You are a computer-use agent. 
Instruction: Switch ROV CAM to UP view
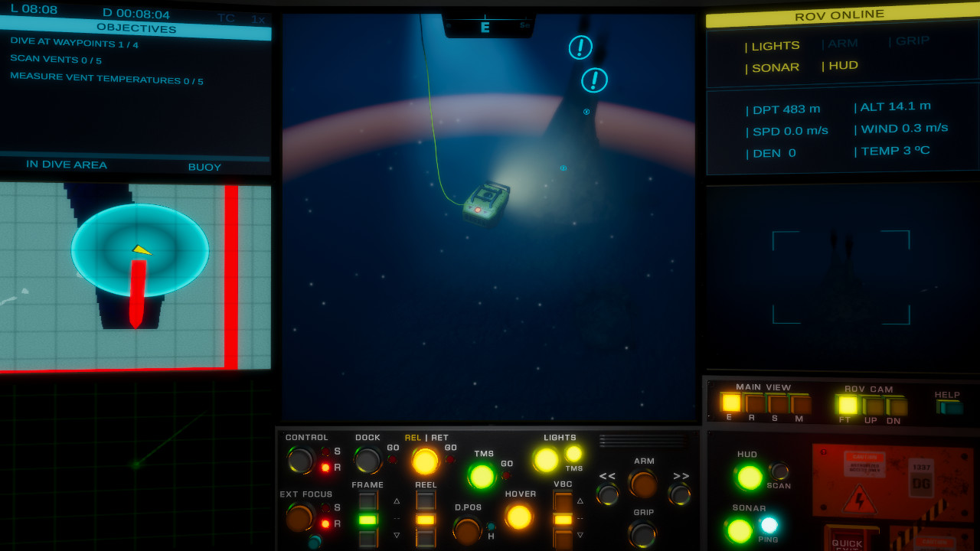[x=871, y=404]
